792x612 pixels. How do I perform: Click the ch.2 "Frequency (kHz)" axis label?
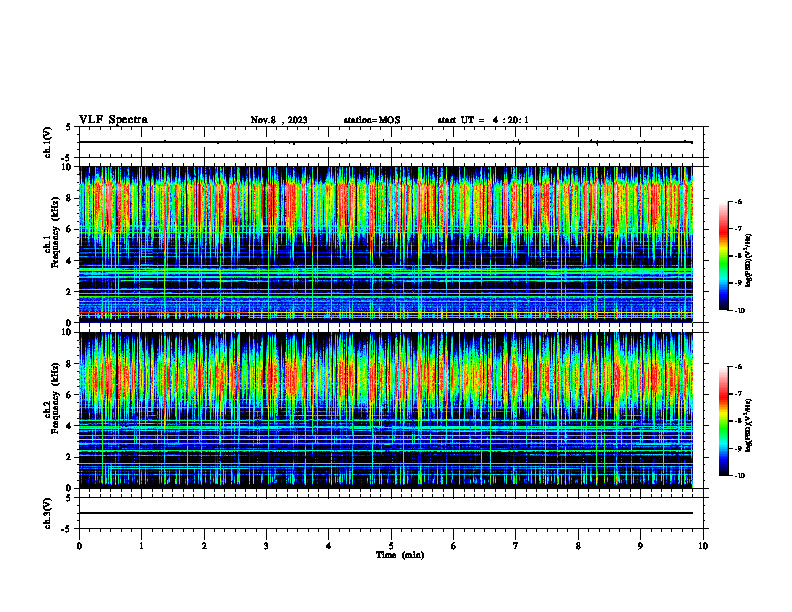tap(55, 398)
